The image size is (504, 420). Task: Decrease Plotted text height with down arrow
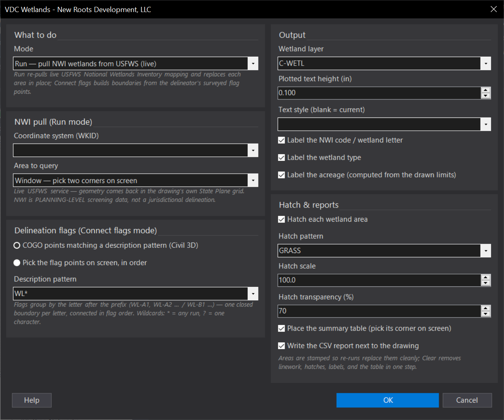click(x=486, y=96)
